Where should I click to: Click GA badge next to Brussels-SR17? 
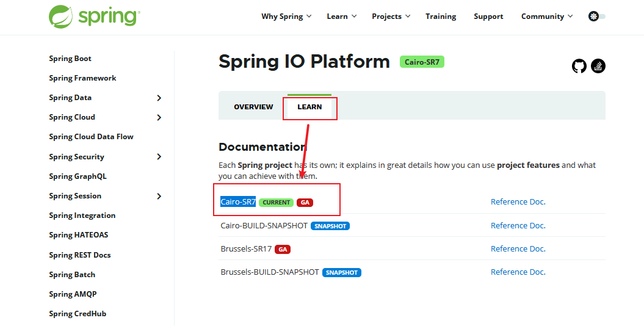coord(283,249)
